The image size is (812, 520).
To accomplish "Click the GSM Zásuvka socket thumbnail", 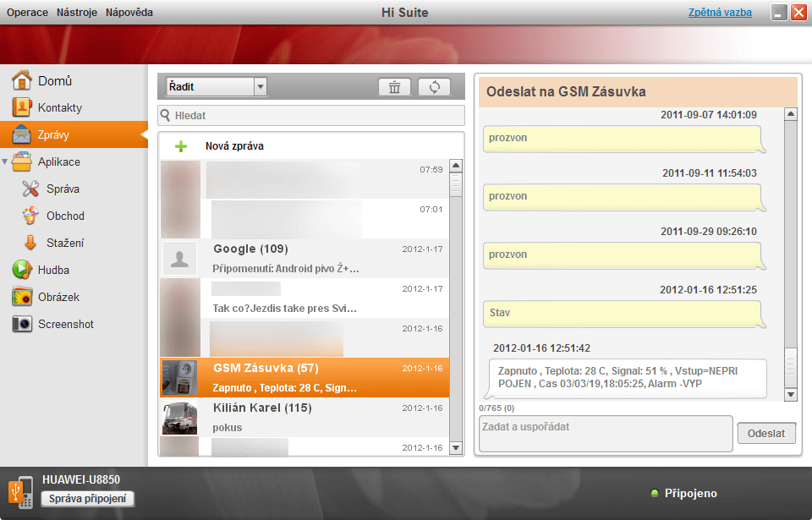I will click(x=179, y=378).
